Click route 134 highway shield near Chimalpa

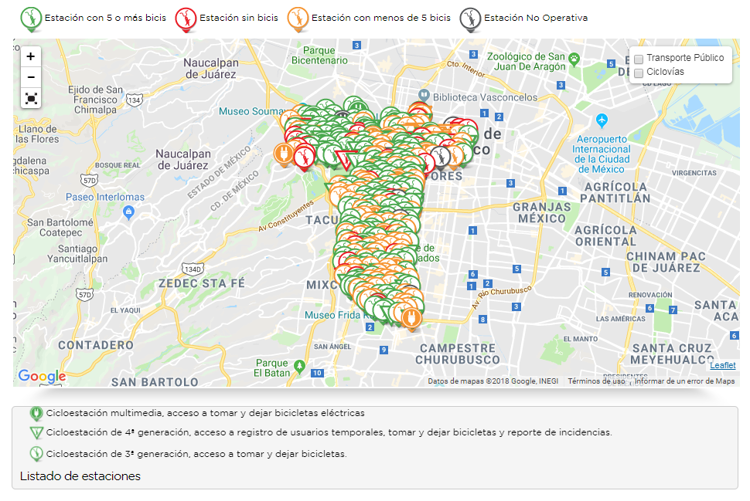(134, 100)
